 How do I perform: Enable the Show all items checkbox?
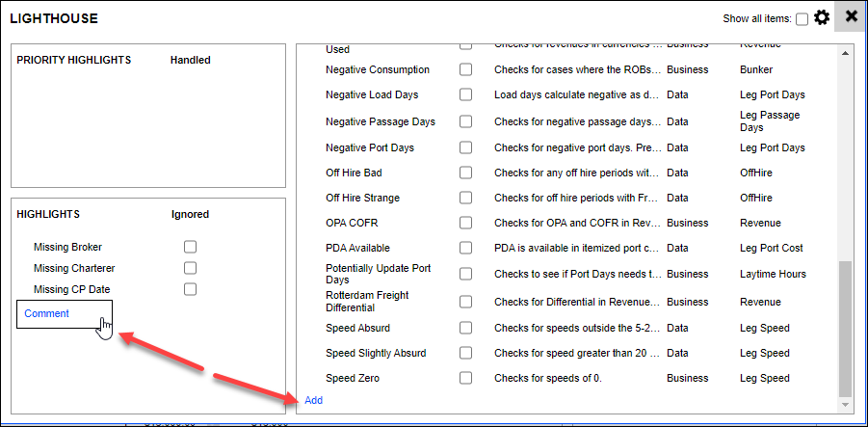802,19
